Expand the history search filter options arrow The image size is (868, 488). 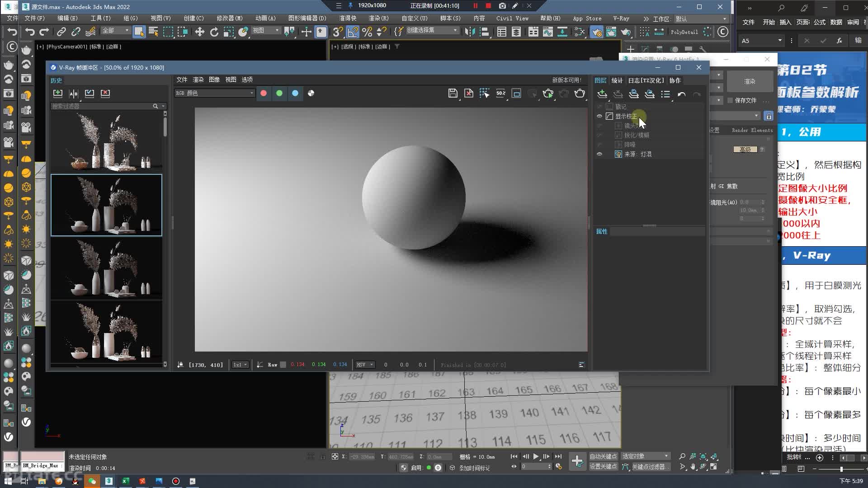tap(163, 106)
